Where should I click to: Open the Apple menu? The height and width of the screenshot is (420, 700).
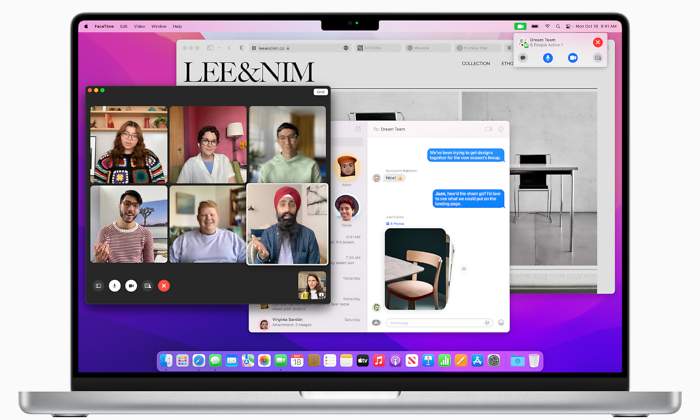(86, 26)
